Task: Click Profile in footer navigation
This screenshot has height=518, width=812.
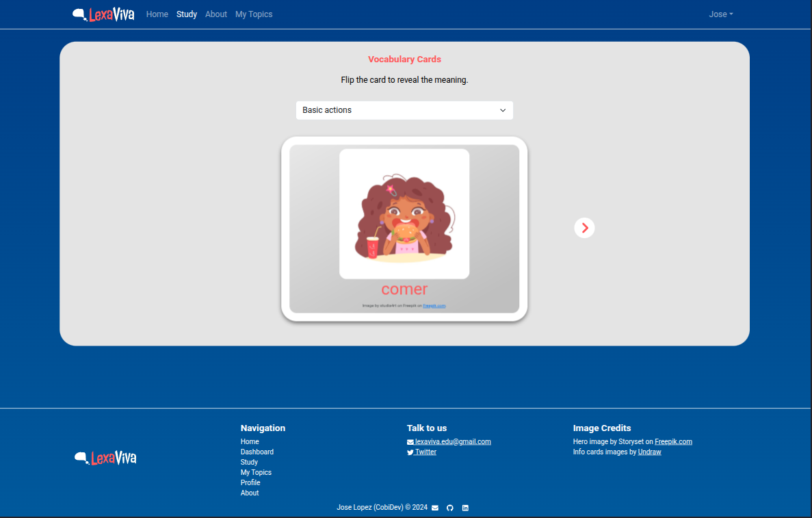Action: pos(250,482)
